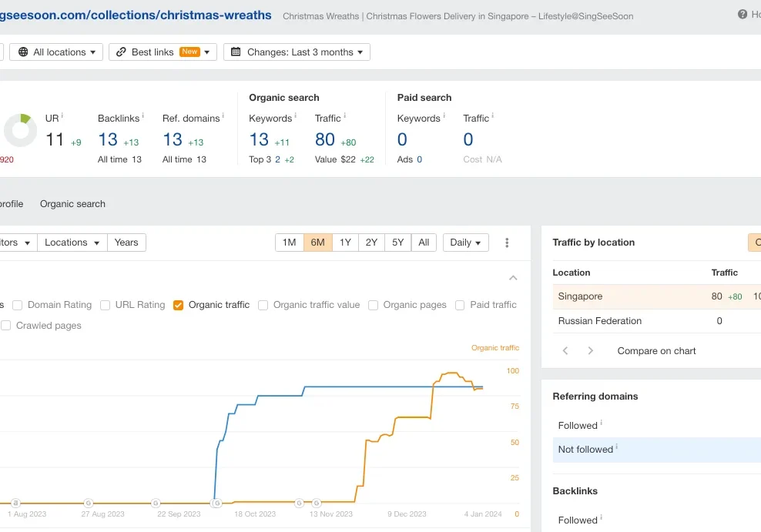This screenshot has width=761, height=532.
Task: Click the info icon next to Backlinks
Action: [x=142, y=116]
